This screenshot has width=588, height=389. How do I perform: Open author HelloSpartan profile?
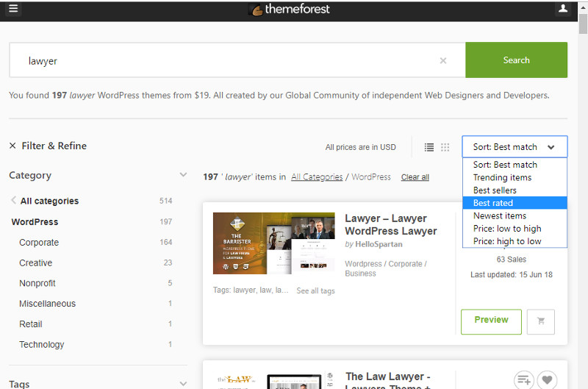pos(379,244)
